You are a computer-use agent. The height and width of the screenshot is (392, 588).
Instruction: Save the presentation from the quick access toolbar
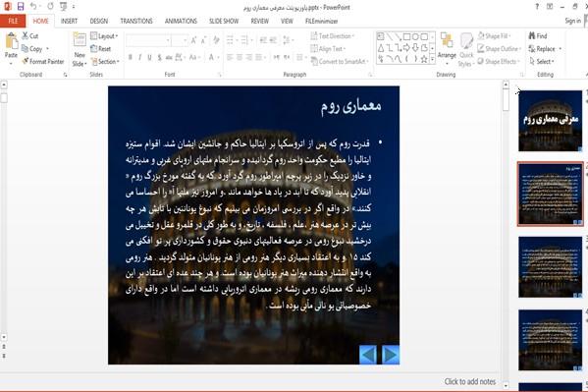pyautogui.click(x=21, y=6)
